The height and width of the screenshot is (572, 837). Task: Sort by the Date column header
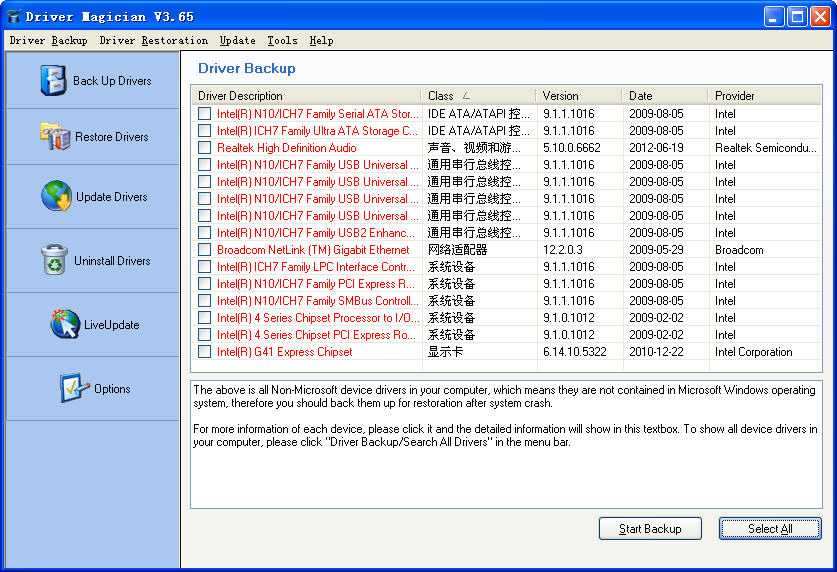click(x=665, y=96)
